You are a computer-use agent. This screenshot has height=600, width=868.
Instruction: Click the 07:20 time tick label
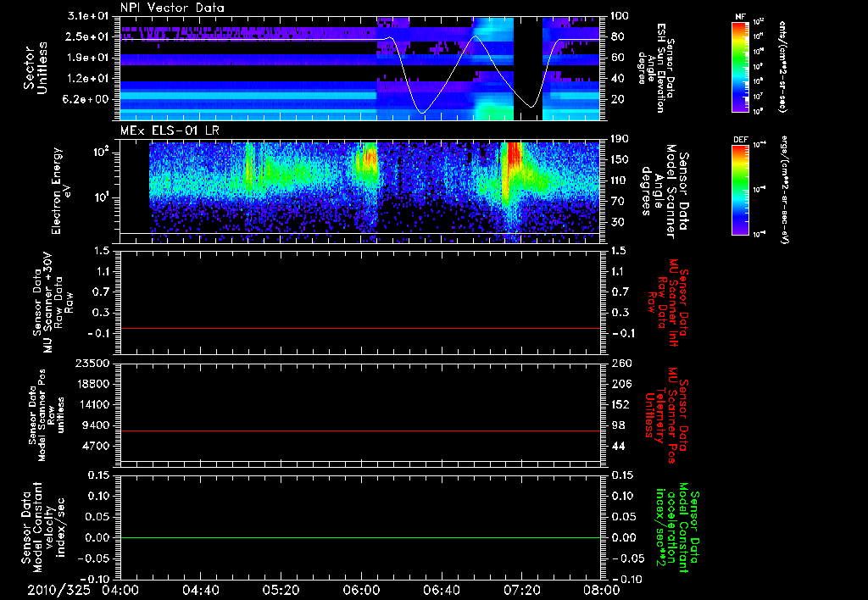point(521,590)
